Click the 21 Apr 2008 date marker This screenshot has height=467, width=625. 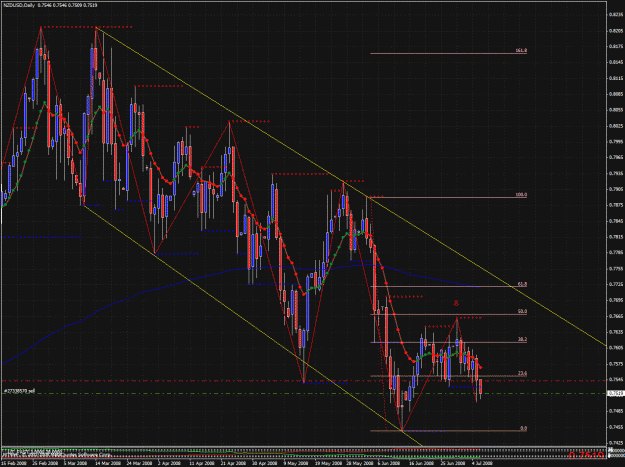coord(233,463)
